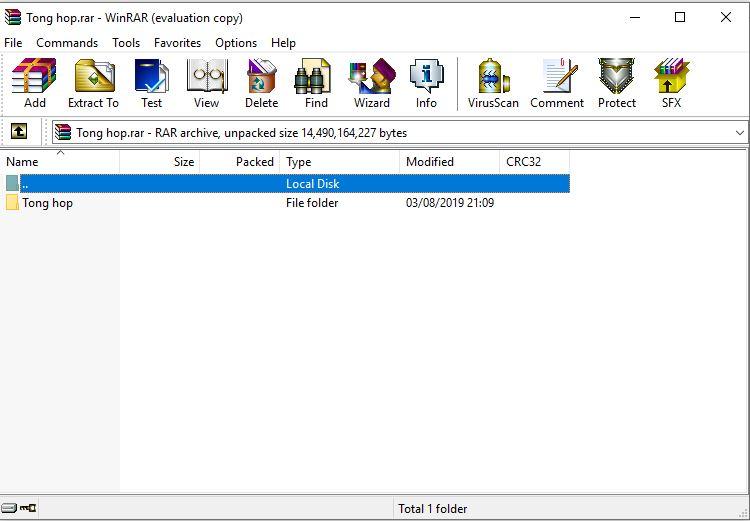Viewport: 750px width, 521px height.
Task: Go up one level with arrow button
Action: coord(19,132)
